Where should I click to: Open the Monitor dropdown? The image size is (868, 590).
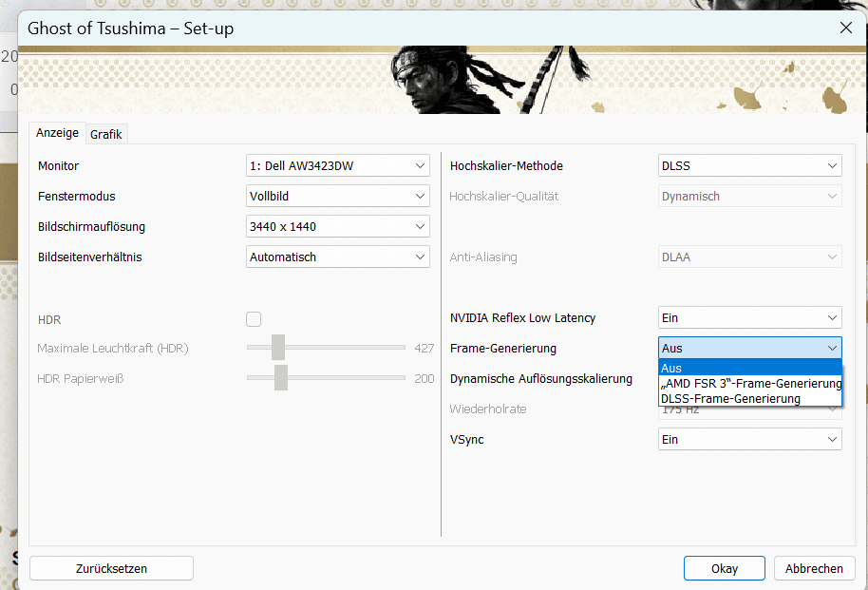[x=338, y=165]
